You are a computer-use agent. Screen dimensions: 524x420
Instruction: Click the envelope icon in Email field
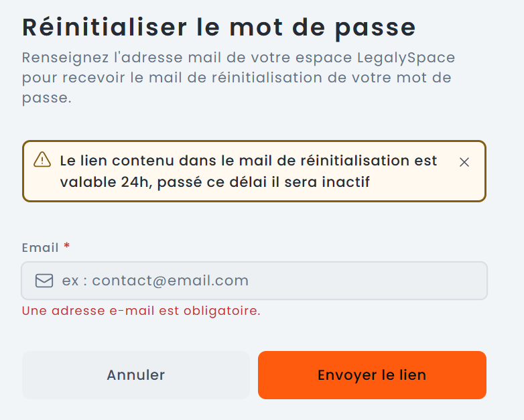point(44,281)
